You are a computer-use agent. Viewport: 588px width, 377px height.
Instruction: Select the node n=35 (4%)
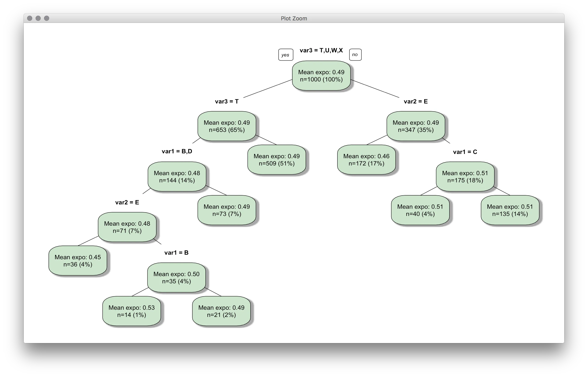coord(176,277)
